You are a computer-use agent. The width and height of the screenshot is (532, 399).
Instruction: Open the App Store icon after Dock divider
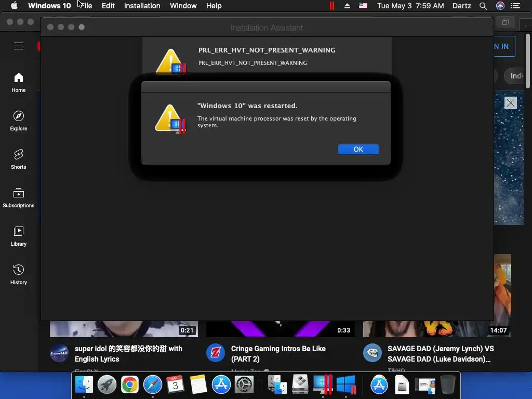(x=379, y=385)
